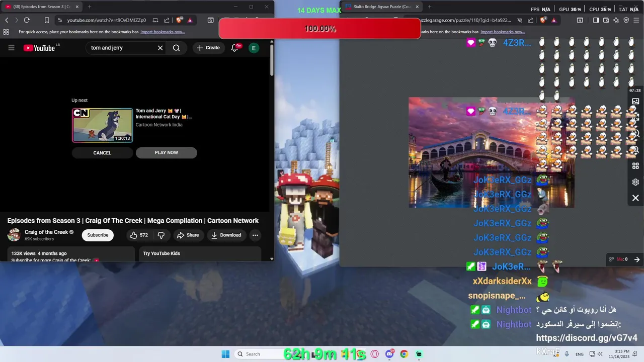This screenshot has height=362, width=644.
Task: Open Brave Rewards triangle in YouTube window
Action: click(x=190, y=20)
